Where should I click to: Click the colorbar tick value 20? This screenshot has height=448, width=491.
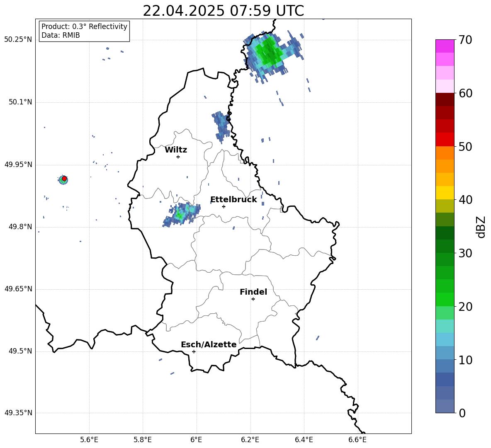coord(465,307)
